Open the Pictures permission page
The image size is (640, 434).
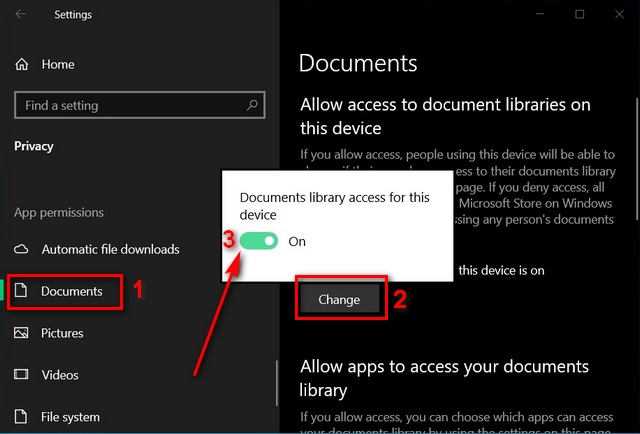[x=62, y=333]
